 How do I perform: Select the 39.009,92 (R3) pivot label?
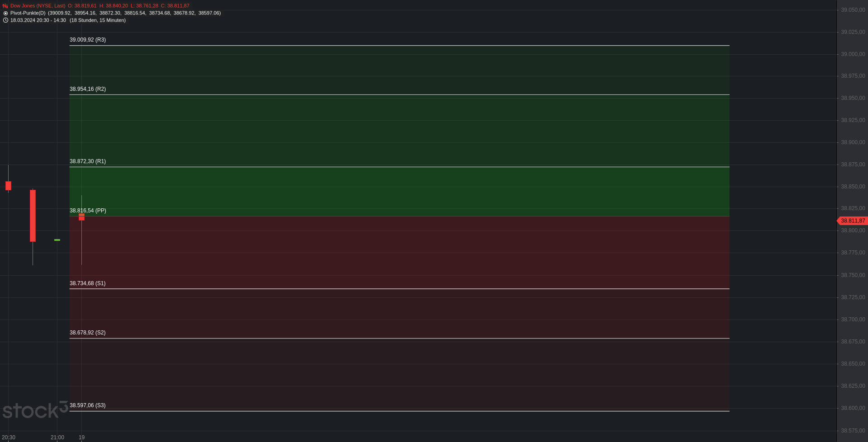[x=88, y=40]
